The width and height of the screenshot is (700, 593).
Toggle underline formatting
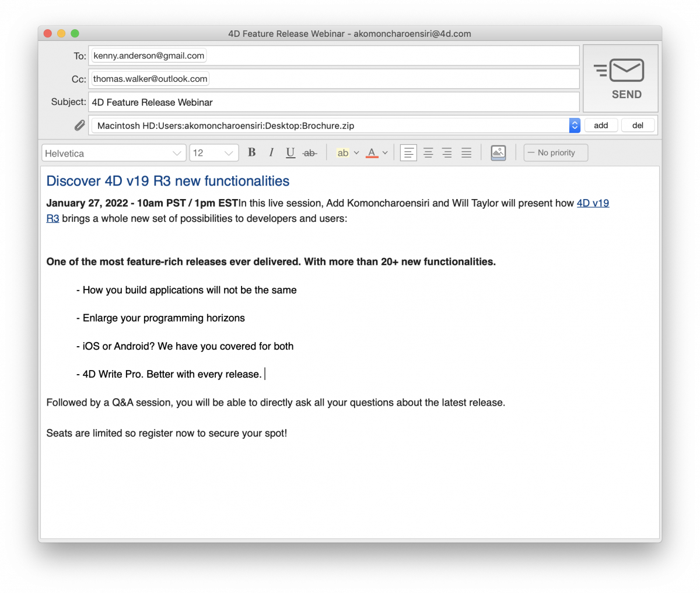(290, 153)
